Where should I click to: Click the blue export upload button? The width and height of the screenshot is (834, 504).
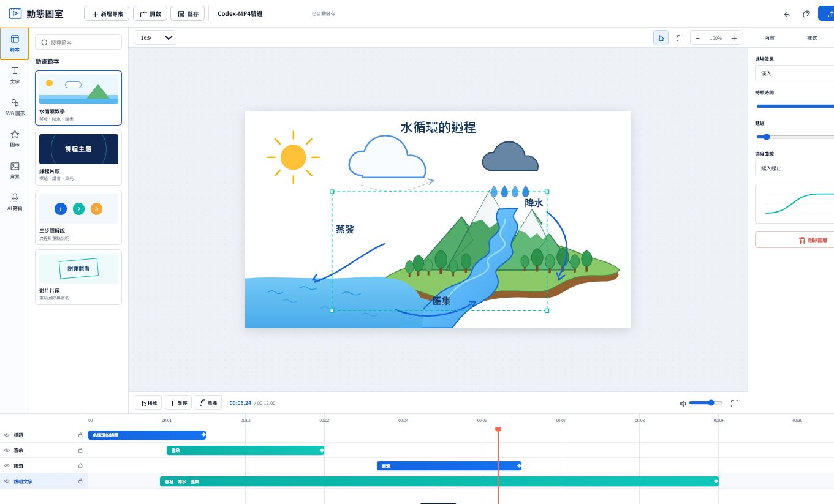pyautogui.click(x=827, y=13)
